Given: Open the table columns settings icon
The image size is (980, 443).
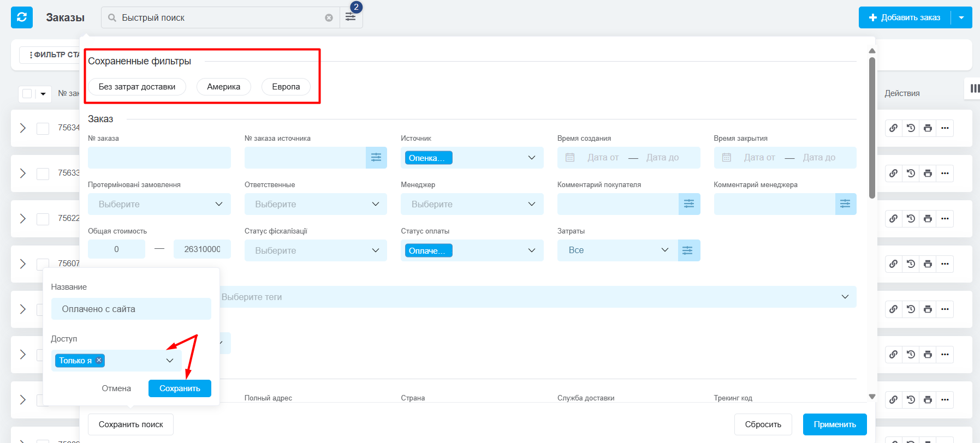Looking at the screenshot, I should [x=974, y=88].
